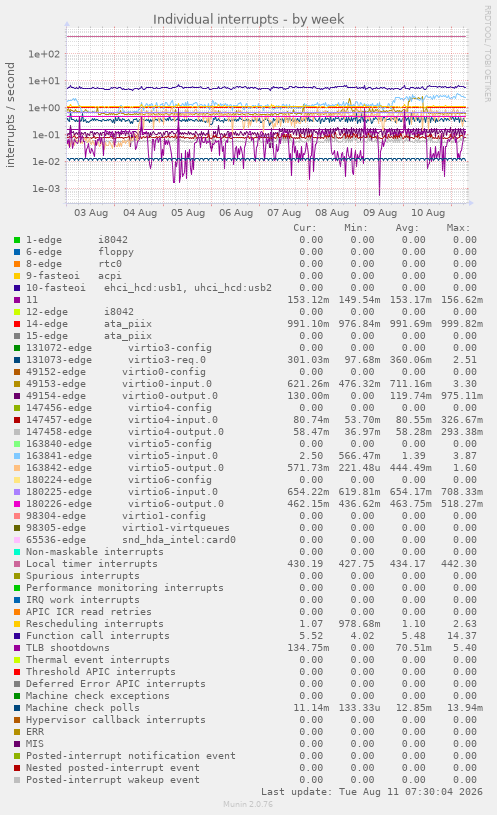The height and width of the screenshot is (815, 497).
Task: Click the green swatch for 1-edge i8042
Action: (x=17, y=240)
